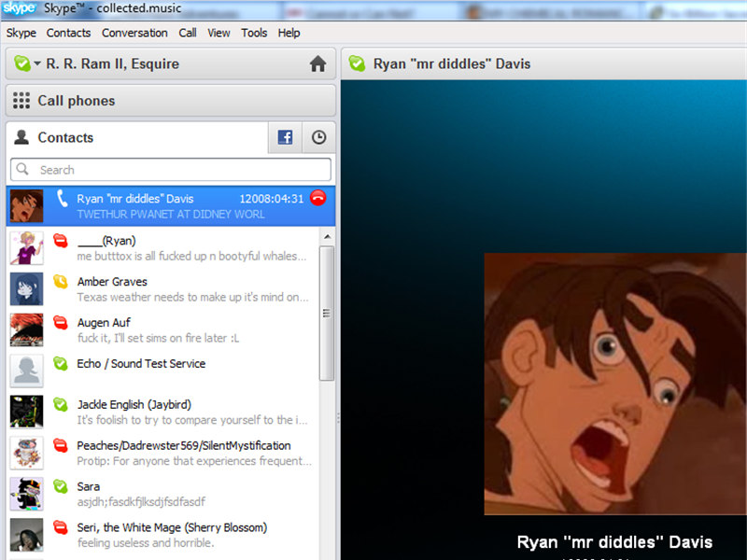Click Echo / Sound Test Service default avatar
747x560 pixels.
[x=27, y=371]
